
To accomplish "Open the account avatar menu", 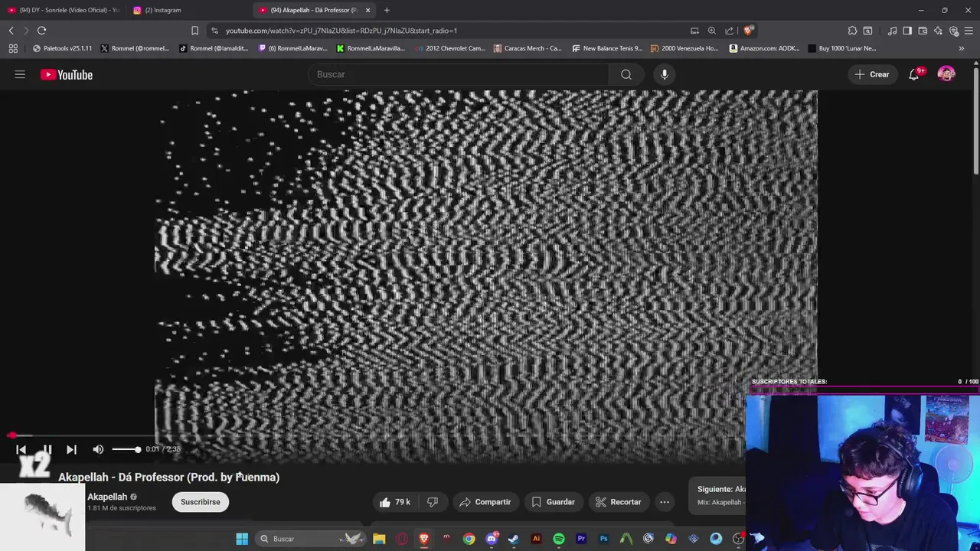I will (946, 74).
